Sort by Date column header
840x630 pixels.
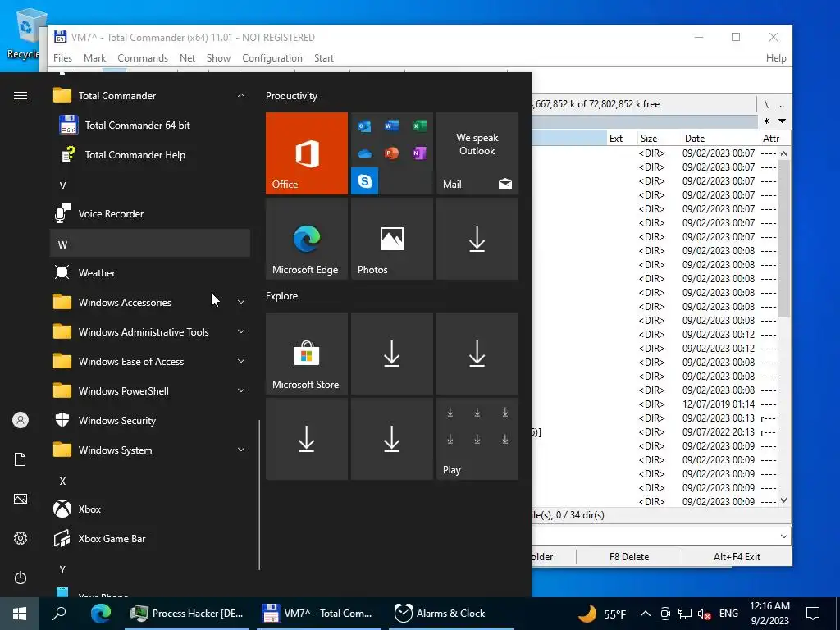(x=720, y=138)
